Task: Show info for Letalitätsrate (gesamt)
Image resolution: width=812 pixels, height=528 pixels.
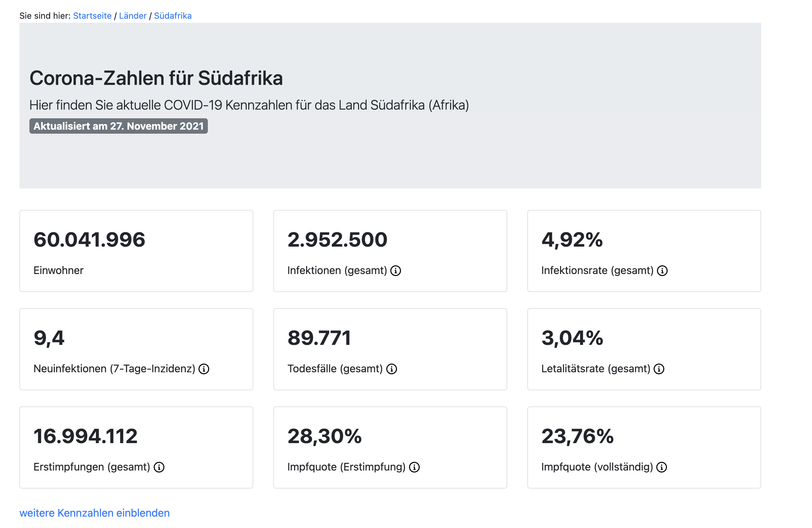Action: click(x=659, y=369)
